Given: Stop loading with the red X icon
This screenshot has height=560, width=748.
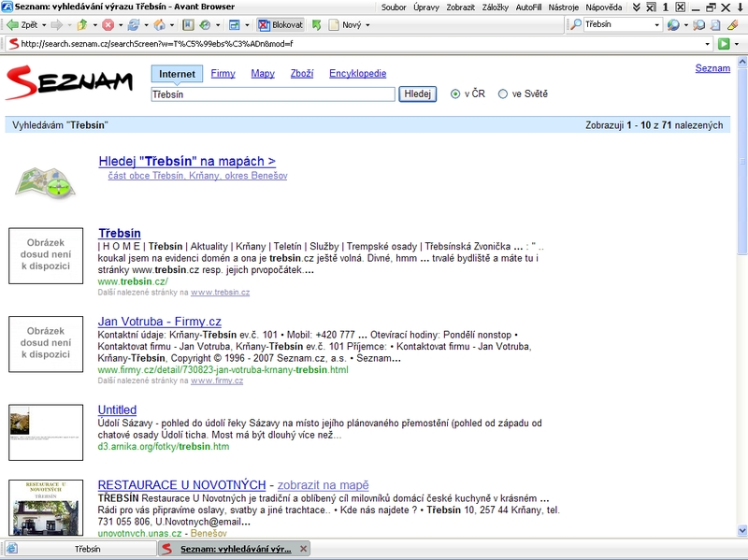Looking at the screenshot, I should click(x=108, y=25).
